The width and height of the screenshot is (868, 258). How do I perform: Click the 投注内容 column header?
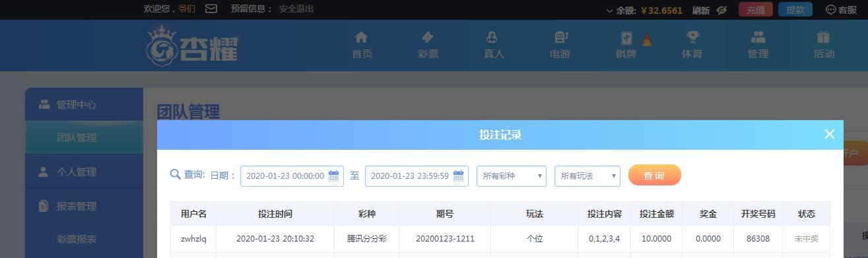605,214
